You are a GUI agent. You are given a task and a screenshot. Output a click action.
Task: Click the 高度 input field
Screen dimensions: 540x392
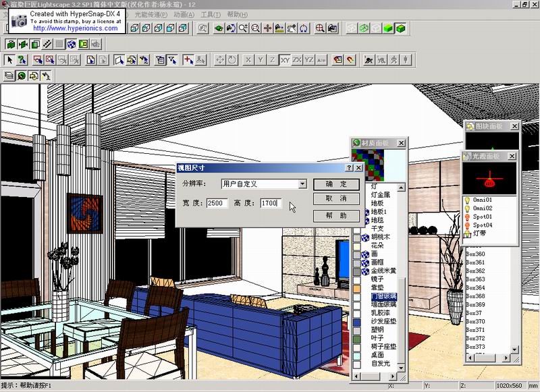[271, 203]
